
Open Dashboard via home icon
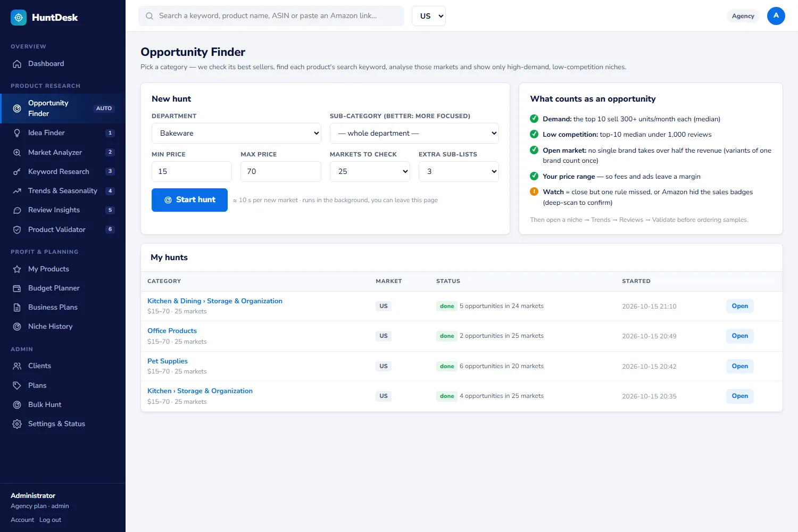tap(17, 64)
